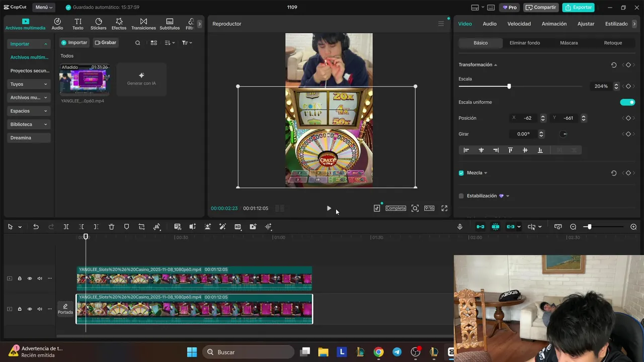Toggle the Escala uniforme switch
Screen dimensions: 644x362
tap(627, 102)
